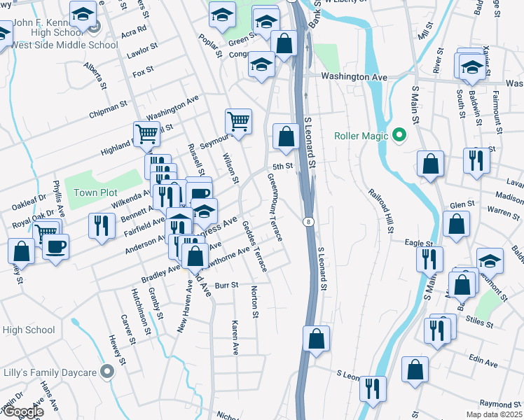Image resolution: width=524 pixels, height=420 pixels.
Task: Click the shopping cart marker near Highland Ave
Action: click(x=146, y=135)
